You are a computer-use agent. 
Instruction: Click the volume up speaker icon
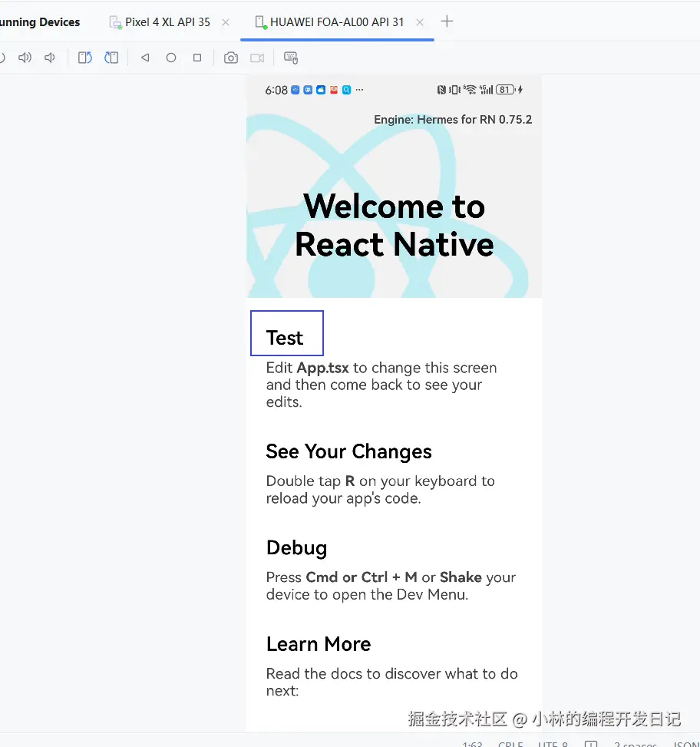(25, 58)
